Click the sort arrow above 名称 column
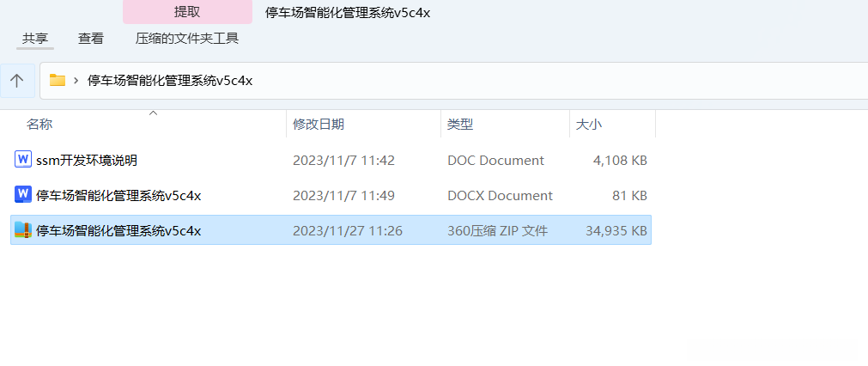 point(154,113)
